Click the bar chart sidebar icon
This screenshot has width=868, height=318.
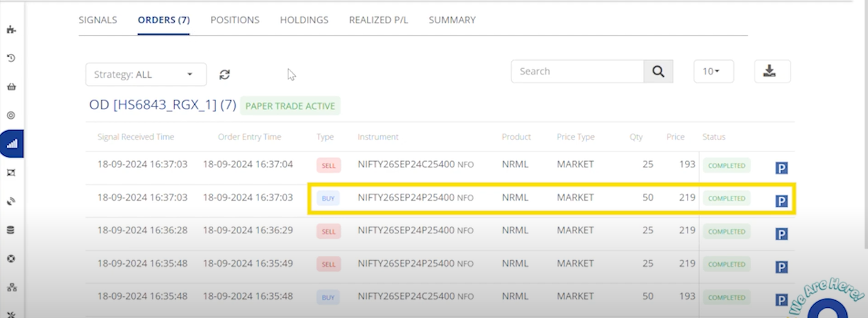click(x=12, y=144)
